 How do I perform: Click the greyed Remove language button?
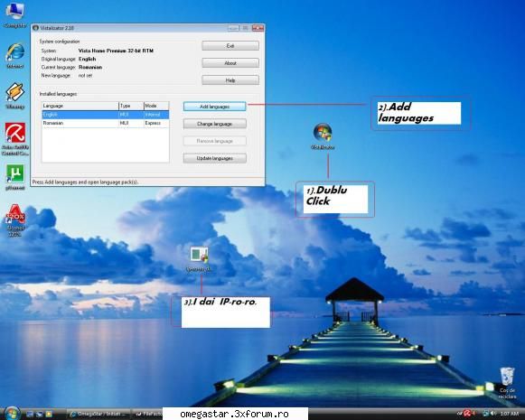click(x=215, y=141)
